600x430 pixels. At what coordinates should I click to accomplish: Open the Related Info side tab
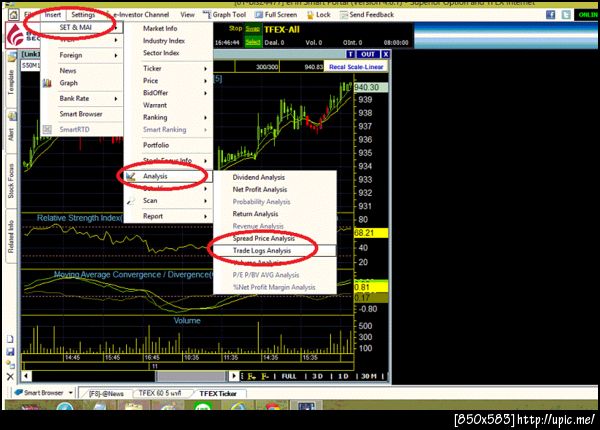point(11,236)
